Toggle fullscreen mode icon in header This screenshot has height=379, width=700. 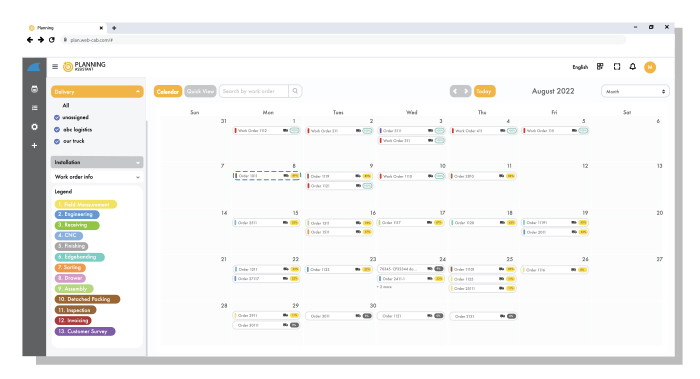617,67
